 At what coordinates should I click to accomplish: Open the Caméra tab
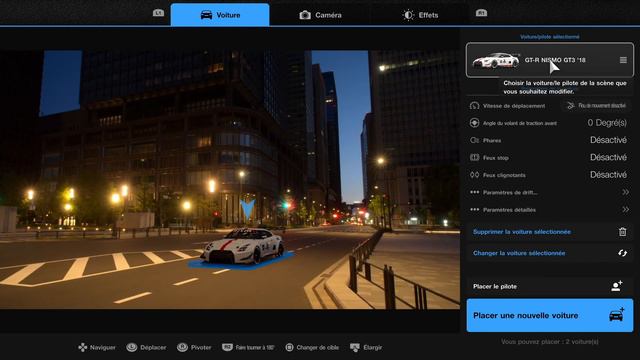320,15
